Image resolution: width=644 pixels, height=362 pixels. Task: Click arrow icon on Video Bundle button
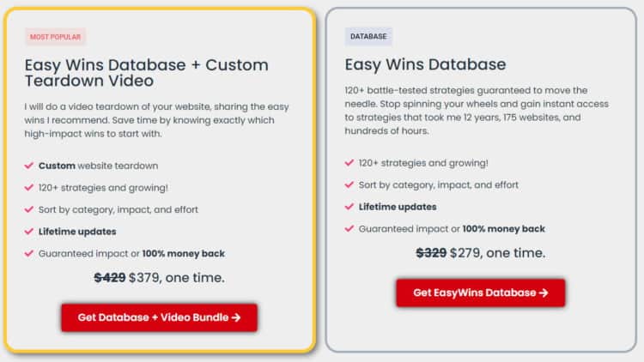pyautogui.click(x=236, y=317)
